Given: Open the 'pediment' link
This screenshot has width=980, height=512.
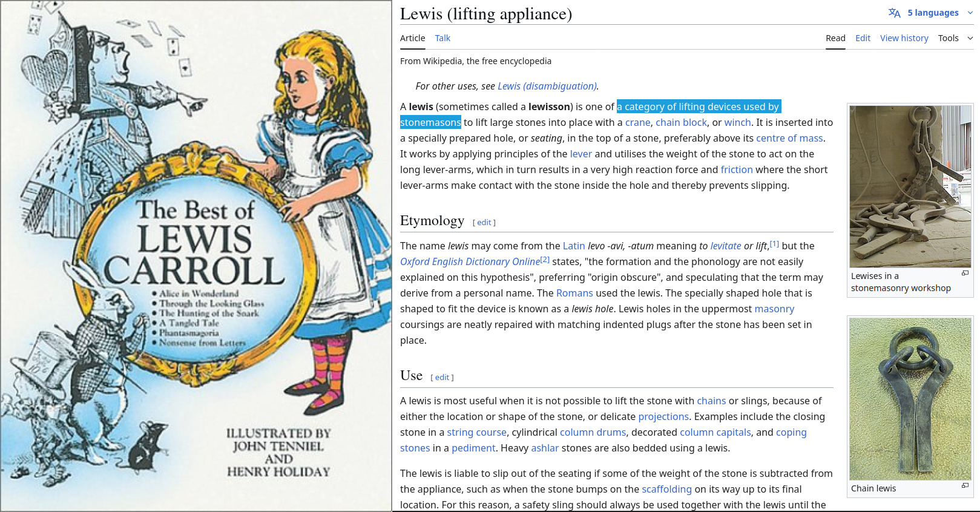Looking at the screenshot, I should (473, 448).
